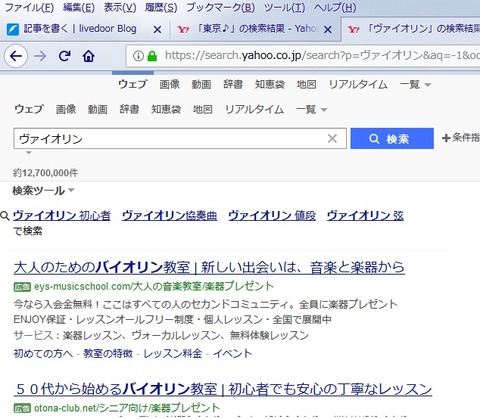480x419 pixels.
Task: Select リアルタイム in upper navigation row
Action: (358, 85)
